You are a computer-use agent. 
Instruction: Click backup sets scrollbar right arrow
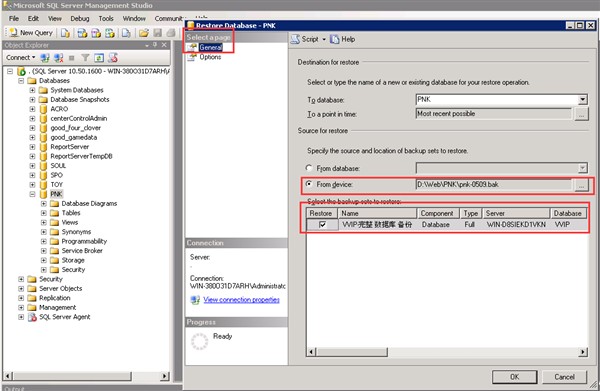point(583,352)
